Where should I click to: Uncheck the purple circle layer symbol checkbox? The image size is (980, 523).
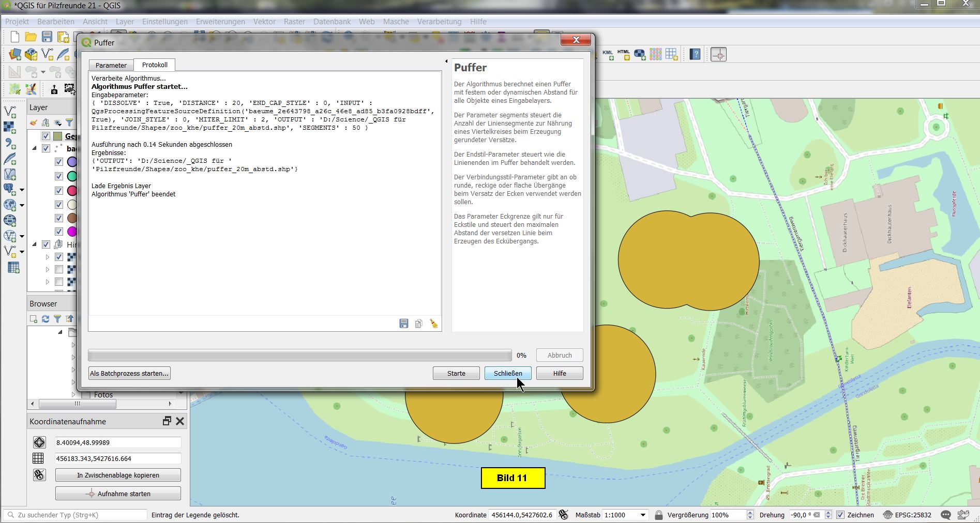pyautogui.click(x=59, y=162)
